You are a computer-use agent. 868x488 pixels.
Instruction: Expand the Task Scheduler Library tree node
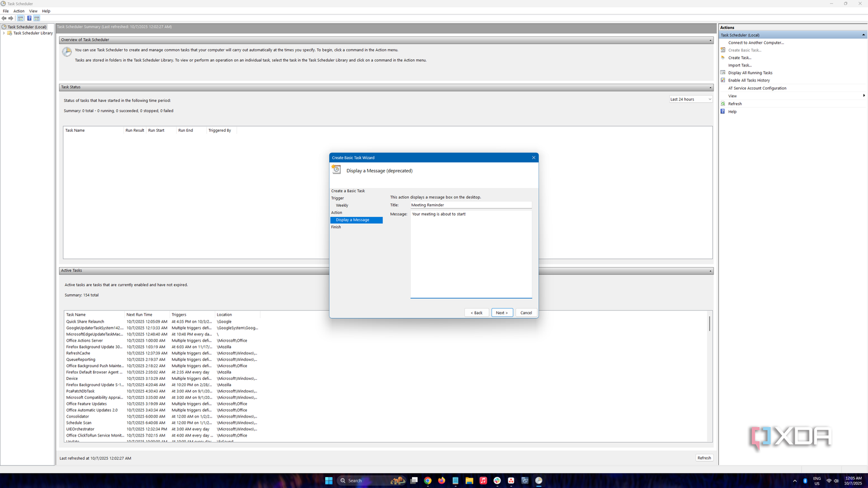pyautogui.click(x=4, y=33)
